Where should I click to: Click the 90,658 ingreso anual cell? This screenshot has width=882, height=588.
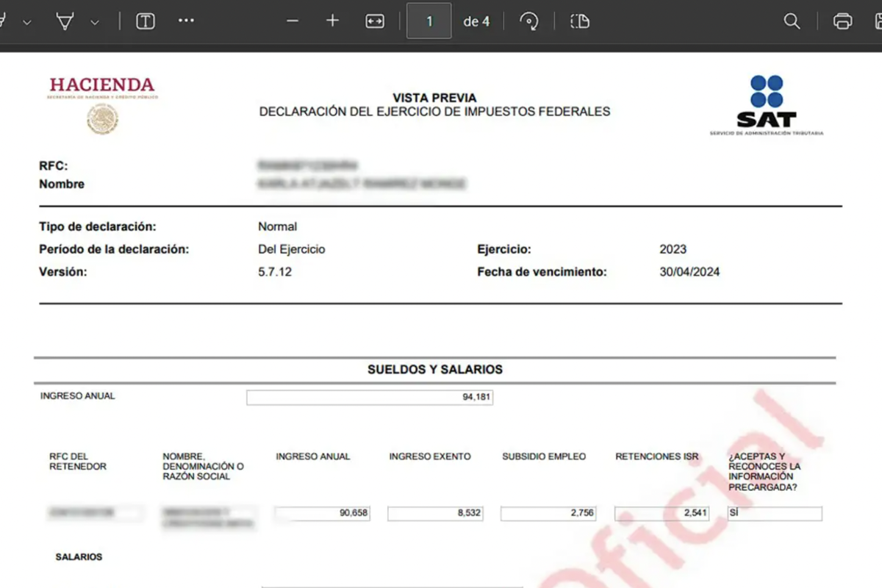(x=321, y=513)
